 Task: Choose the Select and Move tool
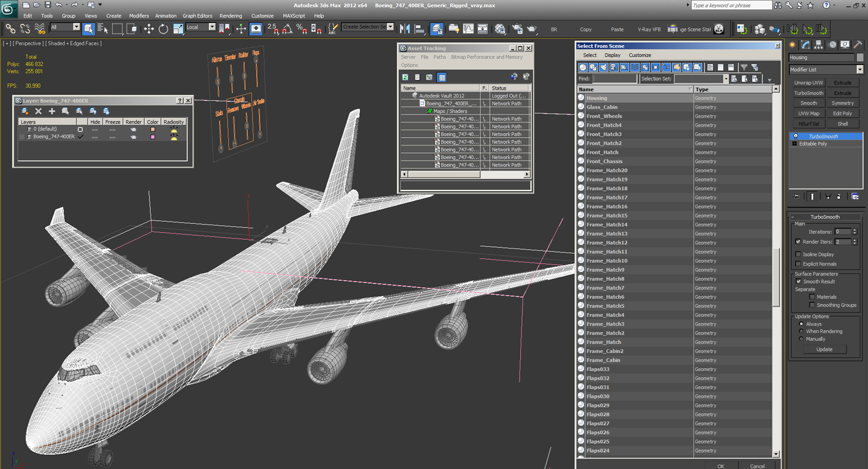coord(148,28)
